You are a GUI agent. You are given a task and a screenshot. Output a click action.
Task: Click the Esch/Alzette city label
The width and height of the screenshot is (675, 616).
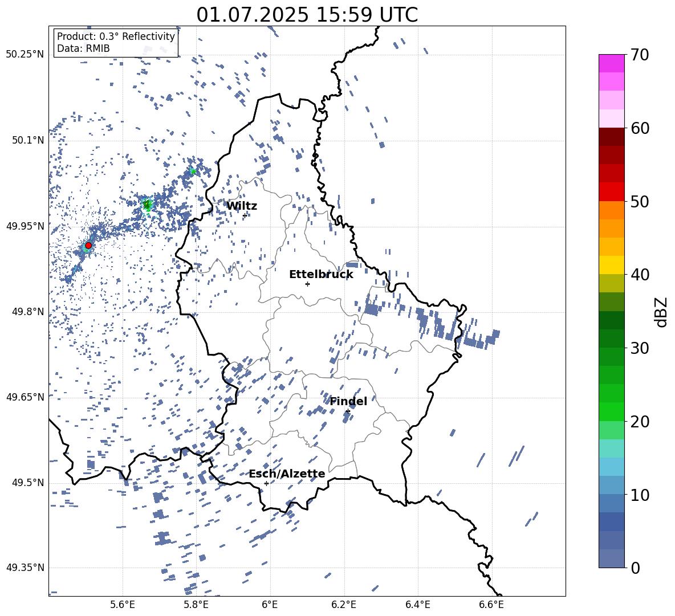pos(287,474)
